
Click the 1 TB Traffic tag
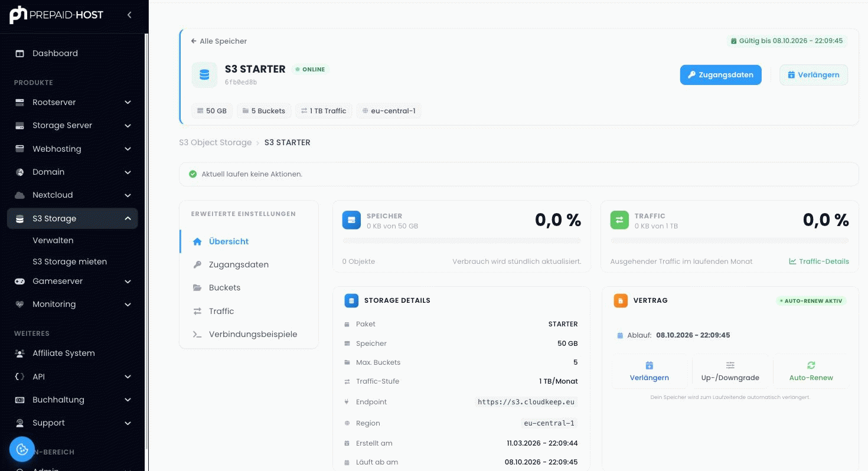coord(324,110)
